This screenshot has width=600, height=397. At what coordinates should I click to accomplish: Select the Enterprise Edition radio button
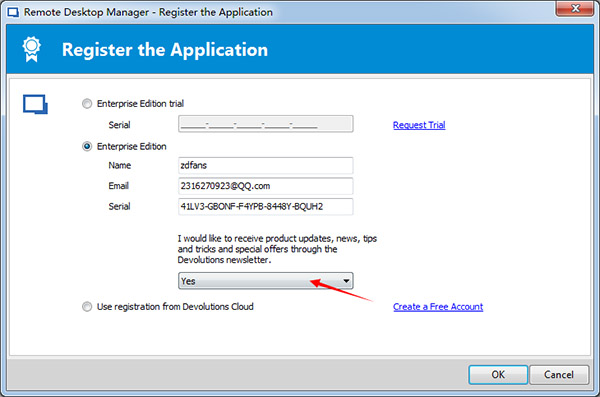click(x=87, y=147)
